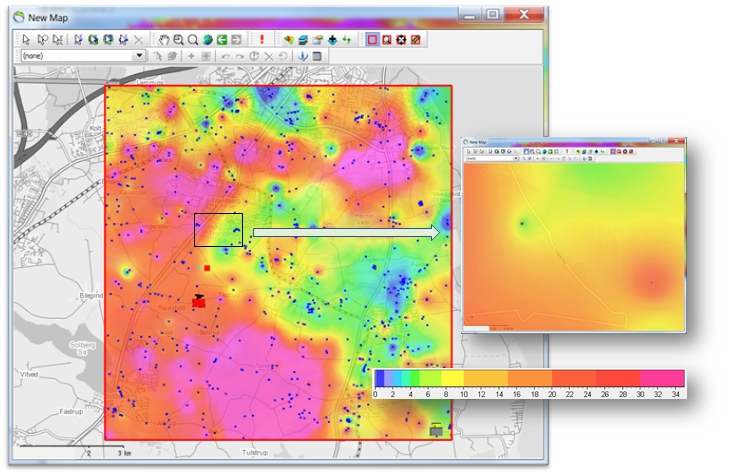Image resolution: width=729 pixels, height=475 pixels.
Task: Click the globe full-extent icon
Action: [207, 40]
